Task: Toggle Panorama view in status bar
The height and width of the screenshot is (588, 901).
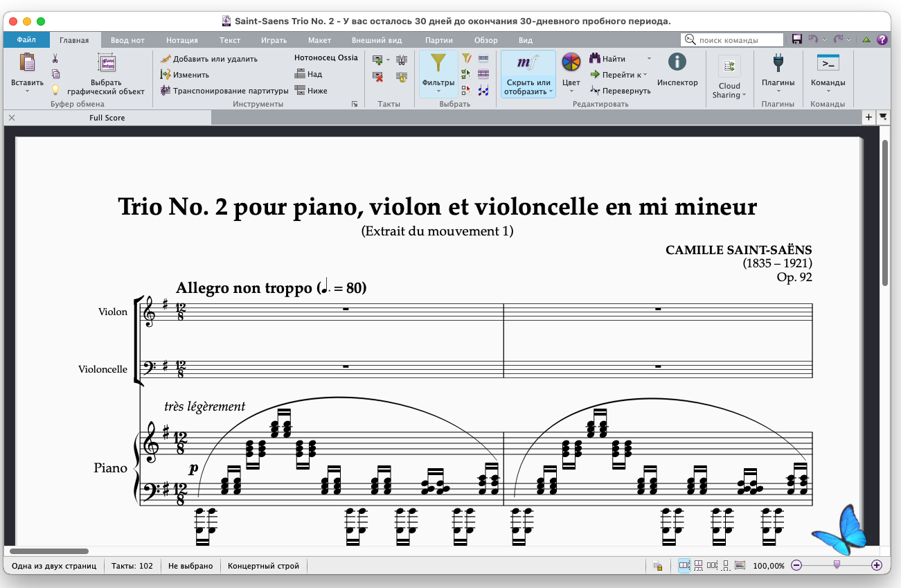Action: pos(740,566)
